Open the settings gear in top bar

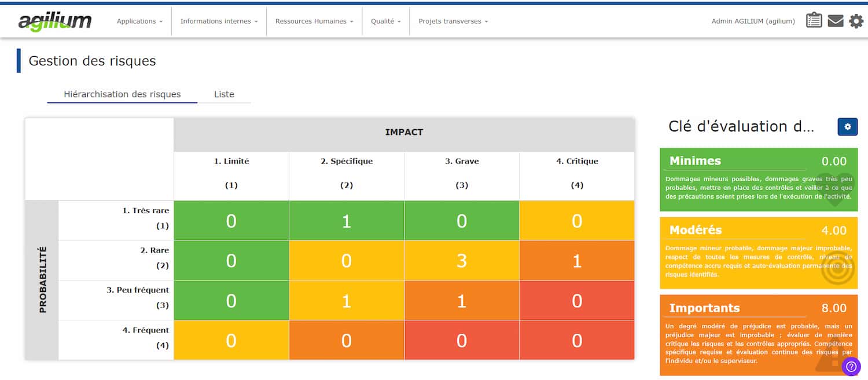pos(856,21)
